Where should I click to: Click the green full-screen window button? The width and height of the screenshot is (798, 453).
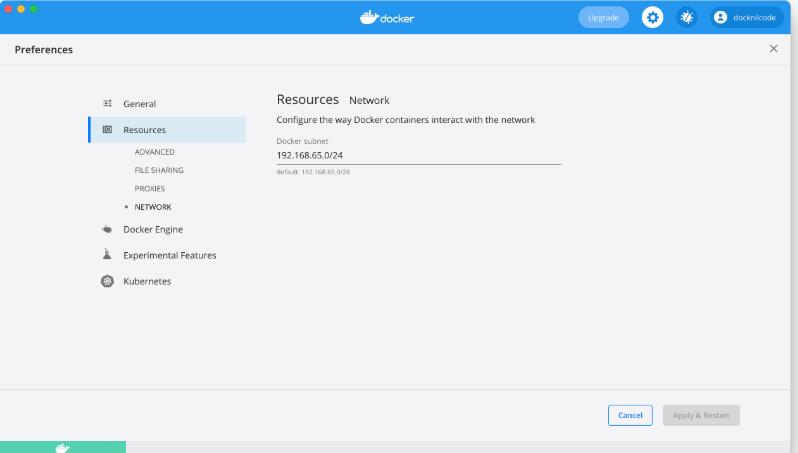(36, 8)
